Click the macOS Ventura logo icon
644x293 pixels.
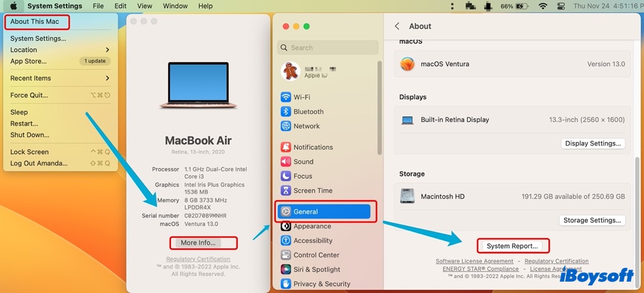coord(408,64)
